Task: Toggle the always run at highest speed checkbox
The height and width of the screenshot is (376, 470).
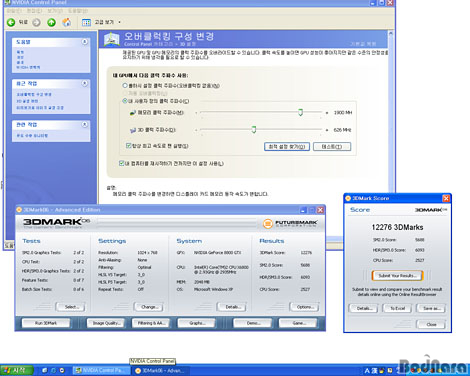Action: coord(129,146)
